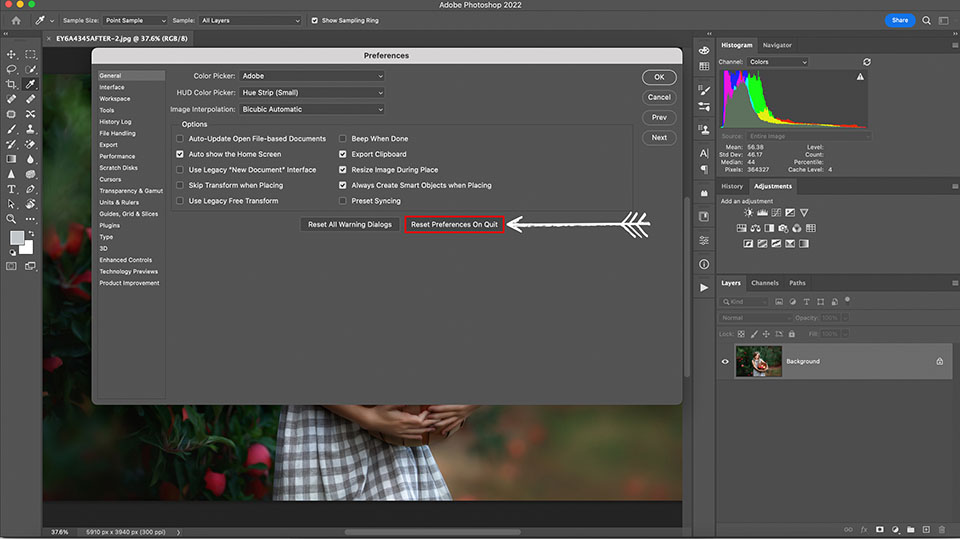The height and width of the screenshot is (539, 960).
Task: Create a new layer icon
Action: pyautogui.click(x=926, y=529)
